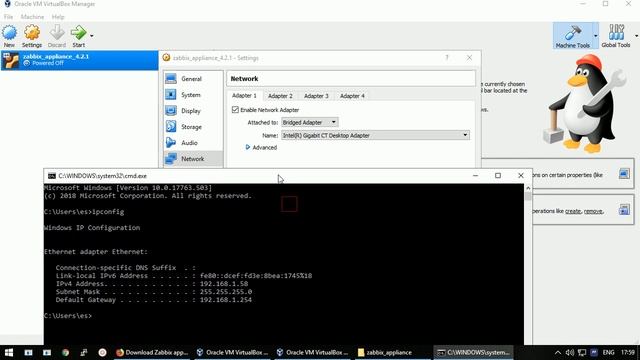Click the volume speaker tray icon

point(570,352)
